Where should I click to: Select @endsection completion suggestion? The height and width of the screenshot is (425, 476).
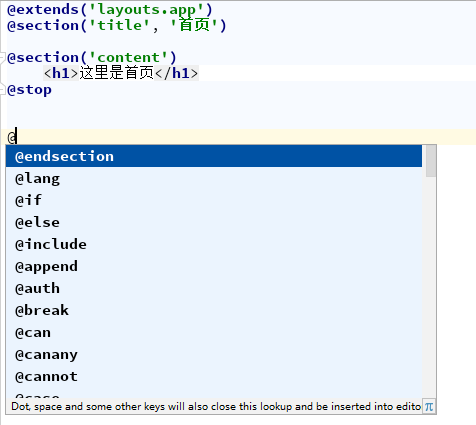(214, 156)
